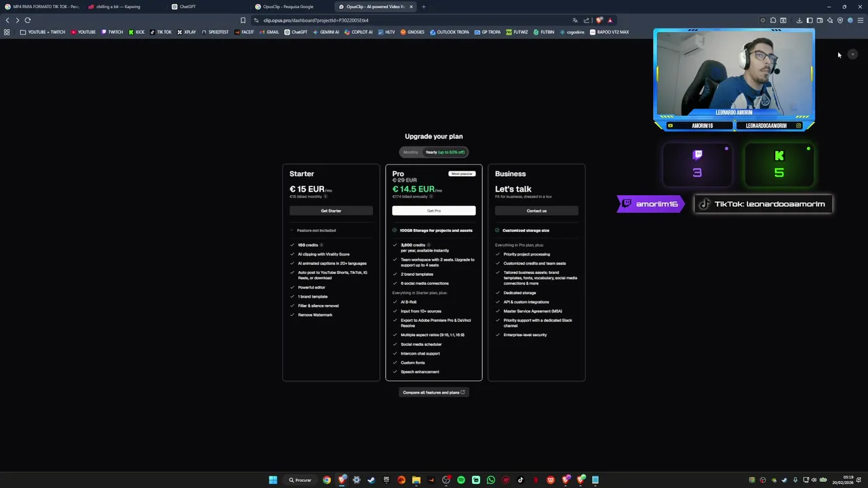
Task: Open GMAIL bookmark
Action: pyautogui.click(x=269, y=32)
